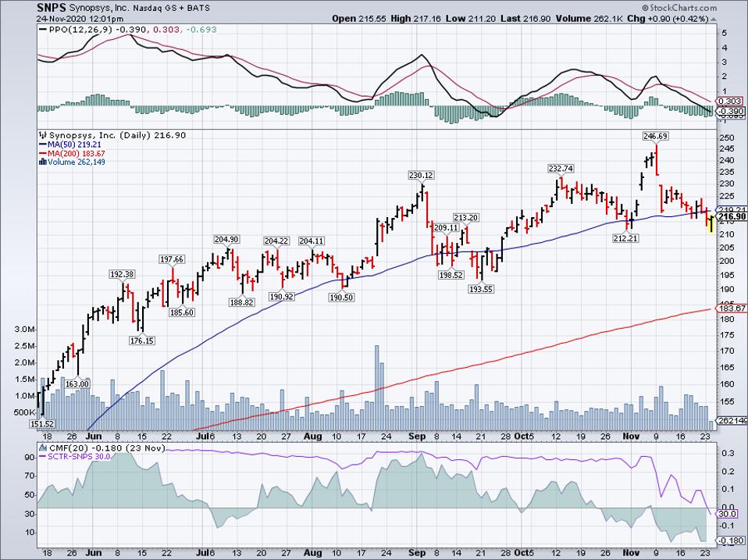
Task: Select the purple SCTR-SNPS line marker
Action: 43,456
